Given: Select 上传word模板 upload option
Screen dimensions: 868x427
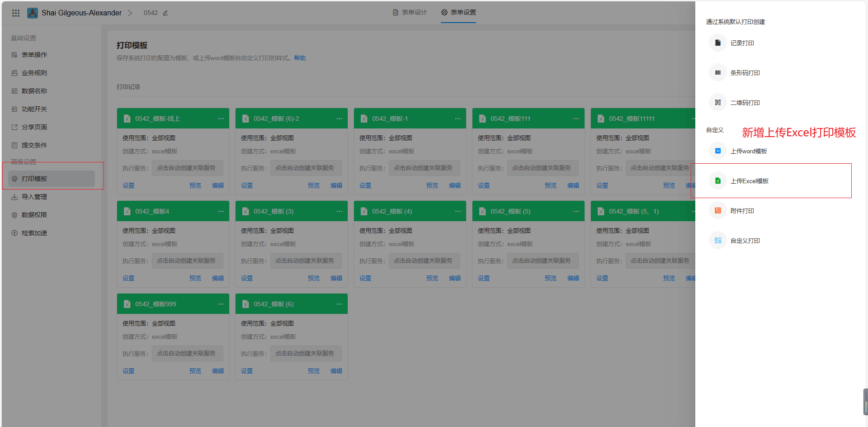Looking at the screenshot, I should pyautogui.click(x=748, y=151).
